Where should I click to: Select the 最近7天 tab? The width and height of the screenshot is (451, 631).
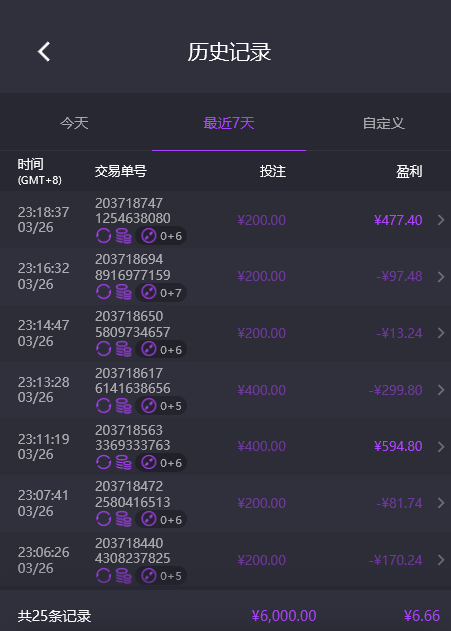tap(229, 123)
